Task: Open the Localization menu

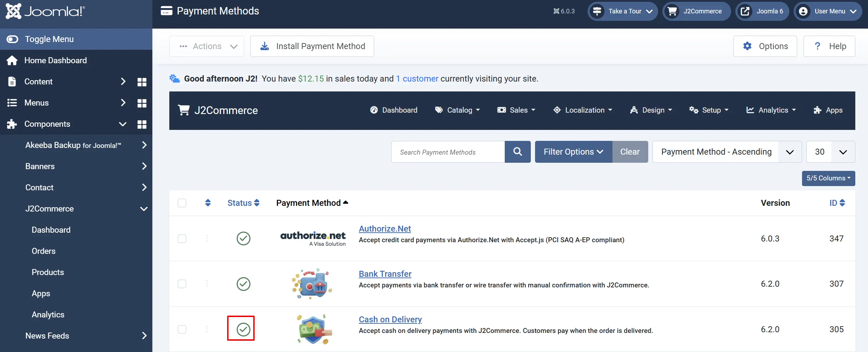Action: pyautogui.click(x=583, y=110)
